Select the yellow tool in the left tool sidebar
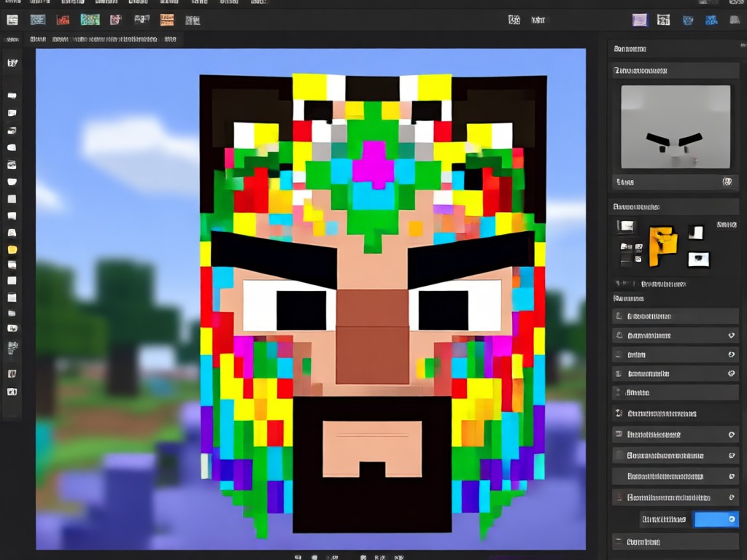The image size is (747, 560). pyautogui.click(x=12, y=249)
